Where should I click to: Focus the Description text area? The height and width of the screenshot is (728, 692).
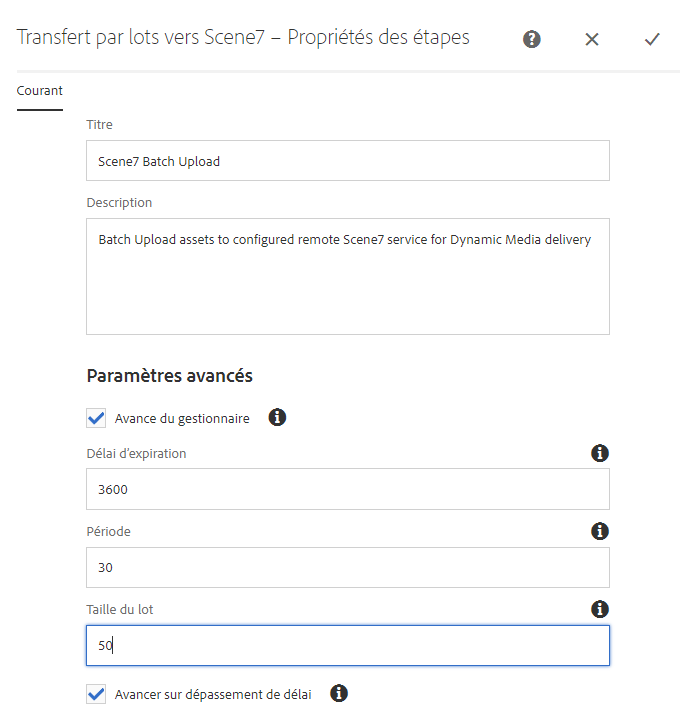coord(348,276)
